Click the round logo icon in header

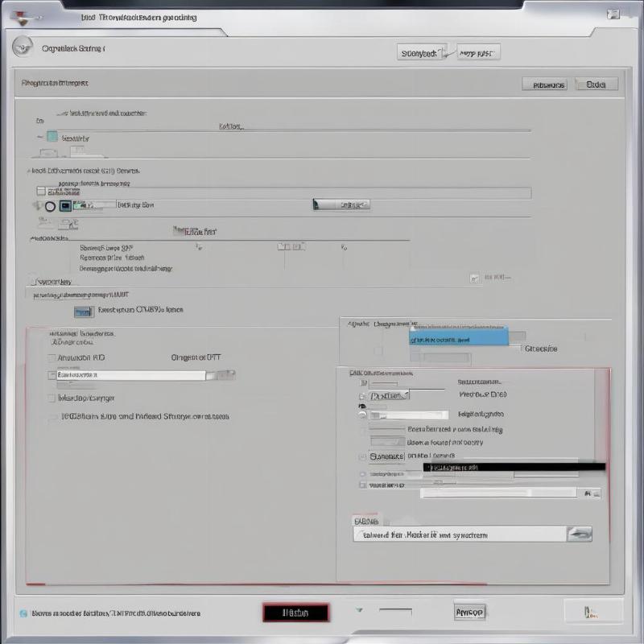23,47
